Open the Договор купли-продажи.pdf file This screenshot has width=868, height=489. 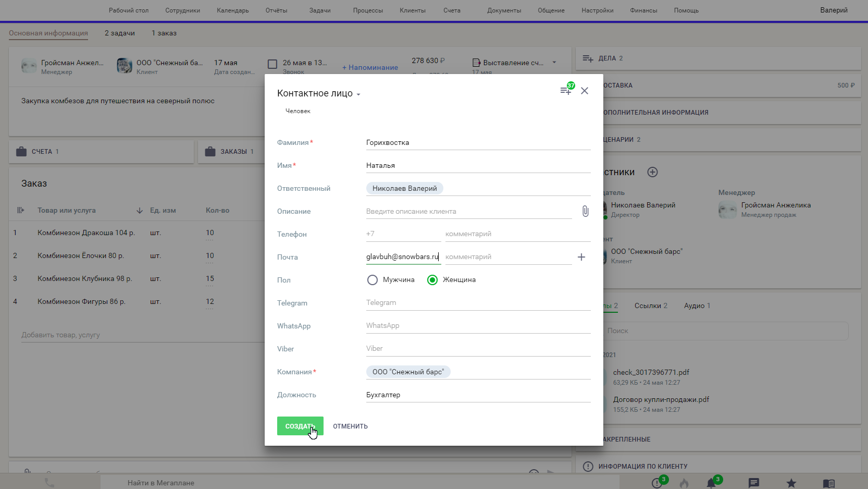pyautogui.click(x=661, y=400)
